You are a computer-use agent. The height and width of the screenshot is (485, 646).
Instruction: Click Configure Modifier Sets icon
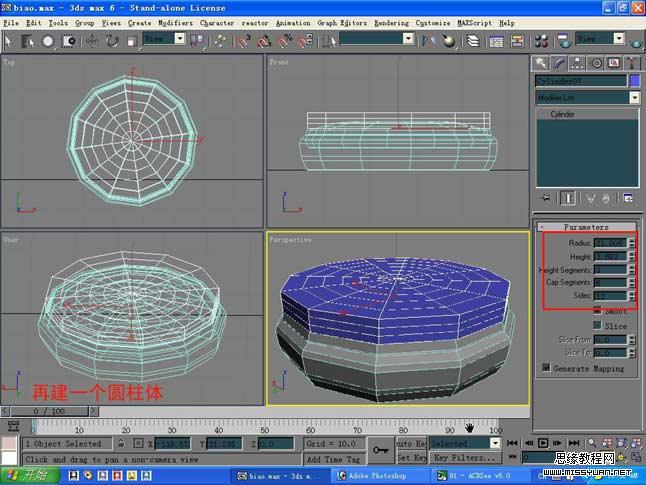[628, 198]
